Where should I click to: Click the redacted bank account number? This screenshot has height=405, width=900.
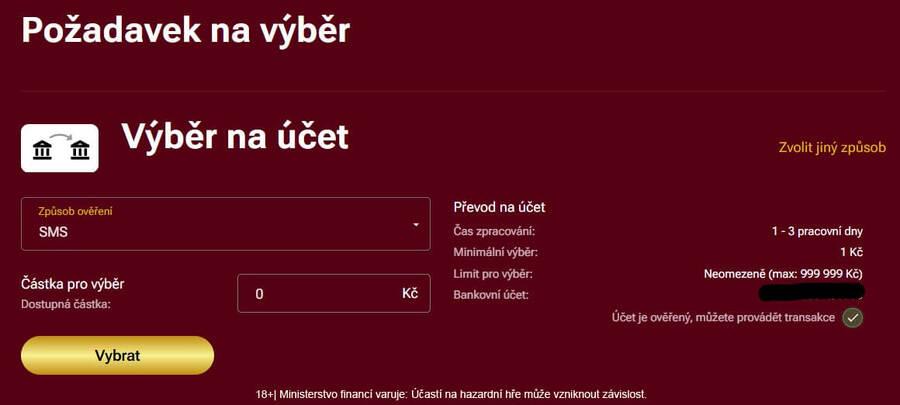pos(811,294)
